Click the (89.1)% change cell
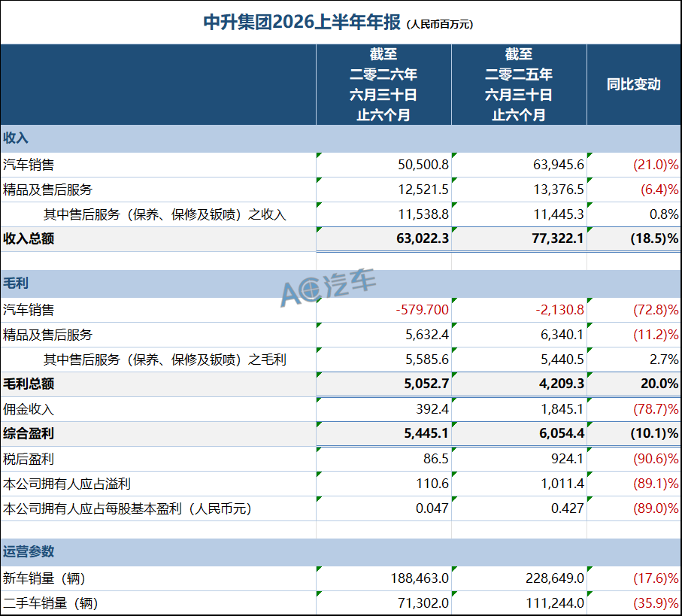The height and width of the screenshot is (616, 682). coord(634,484)
